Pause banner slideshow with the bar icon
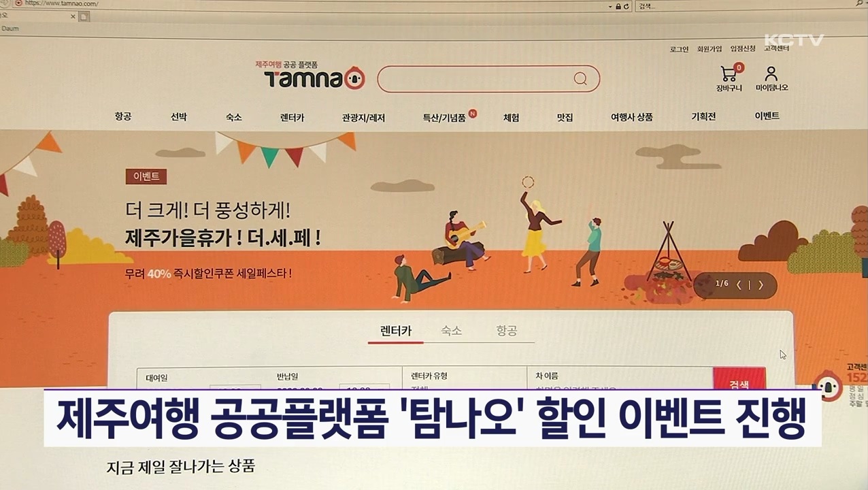The height and width of the screenshot is (490, 868). (x=750, y=285)
